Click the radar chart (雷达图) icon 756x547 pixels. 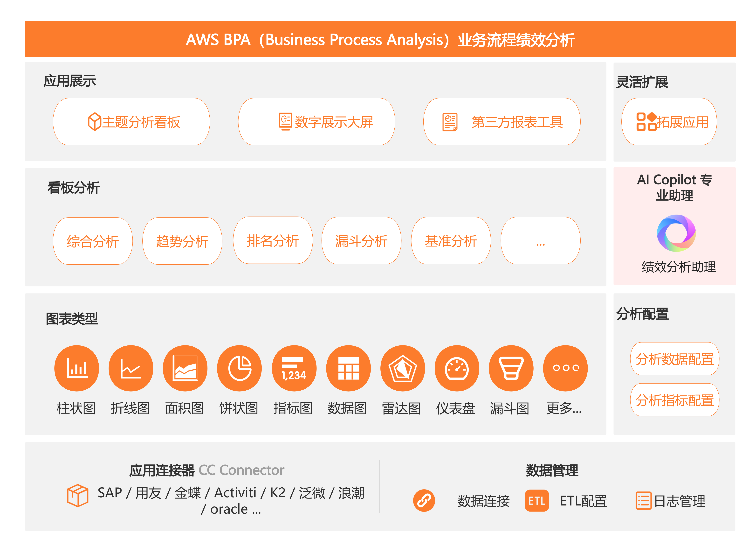403,368
